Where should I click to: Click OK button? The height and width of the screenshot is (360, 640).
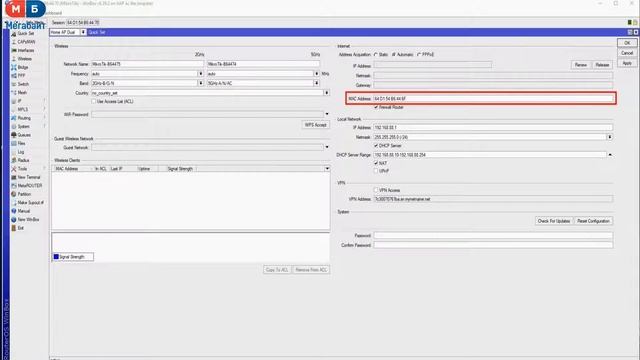627,43
